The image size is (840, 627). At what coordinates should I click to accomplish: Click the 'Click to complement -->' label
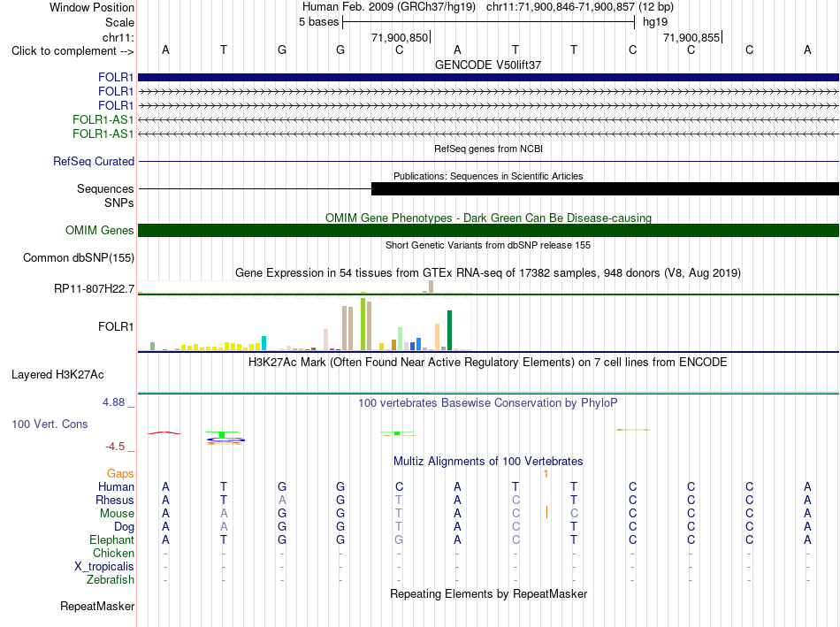[73, 51]
